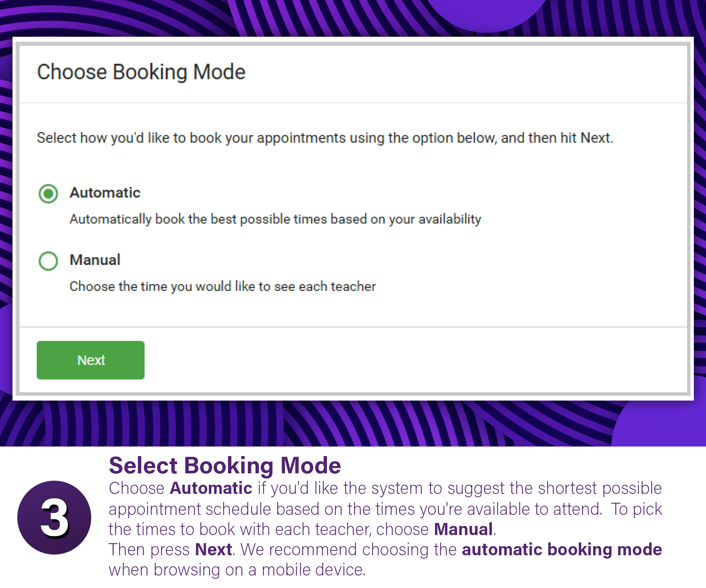Click the solid purple circle at top

click(485, 15)
